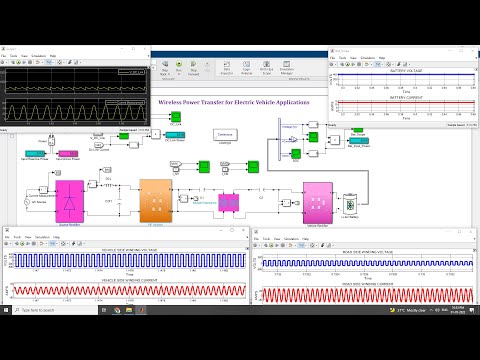Open the Bird's-Eye Scope tool
Image resolution: width=480 pixels, height=360 pixels.
pos(267,67)
